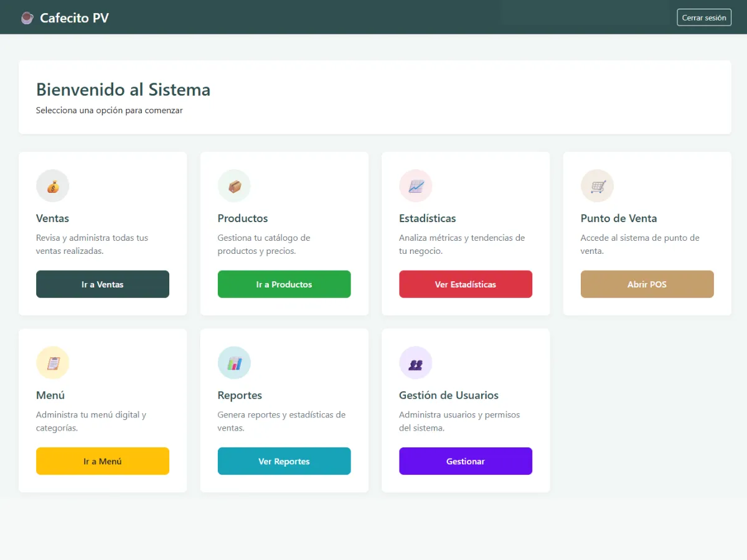
Task: Click the clipboard Menú icon
Action: (53, 363)
